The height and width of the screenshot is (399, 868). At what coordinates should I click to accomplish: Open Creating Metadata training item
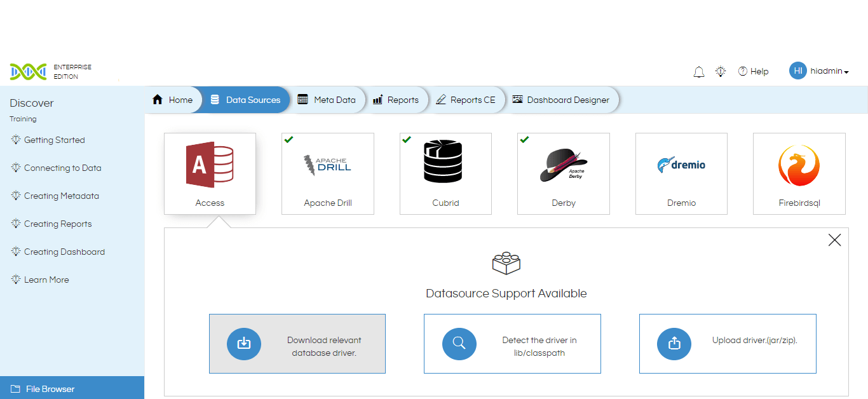(61, 196)
